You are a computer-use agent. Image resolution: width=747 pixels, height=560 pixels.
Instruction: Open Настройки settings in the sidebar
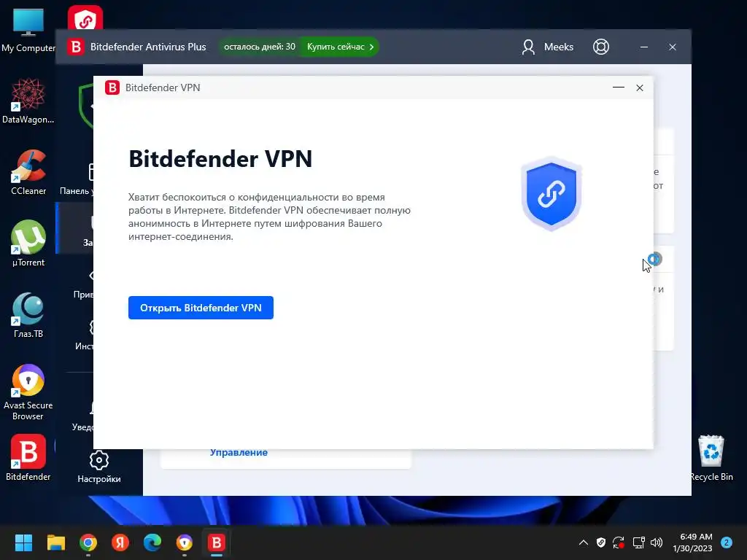pyautogui.click(x=99, y=467)
